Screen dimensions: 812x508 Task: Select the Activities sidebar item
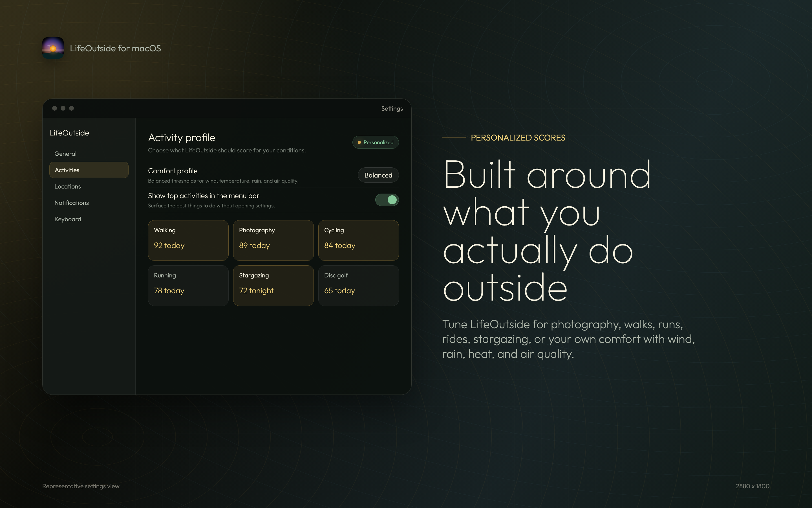coord(89,170)
